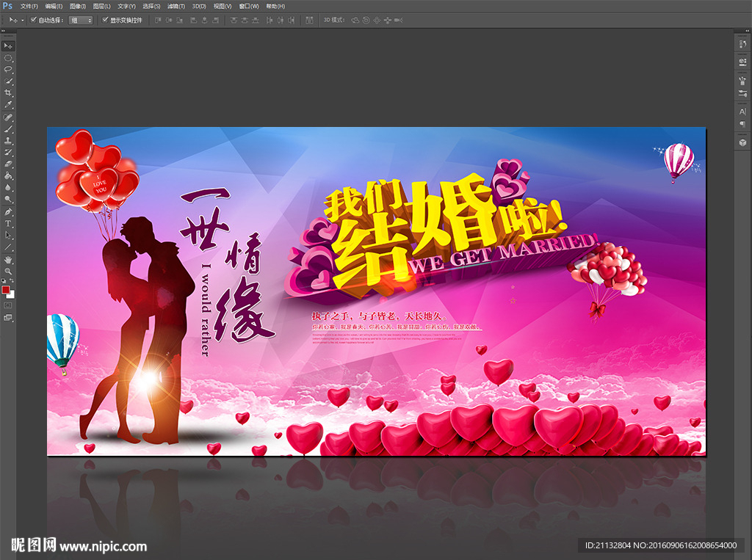This screenshot has height=560, width=752.
Task: Reset default foreground and background colors
Action: [x=4, y=281]
